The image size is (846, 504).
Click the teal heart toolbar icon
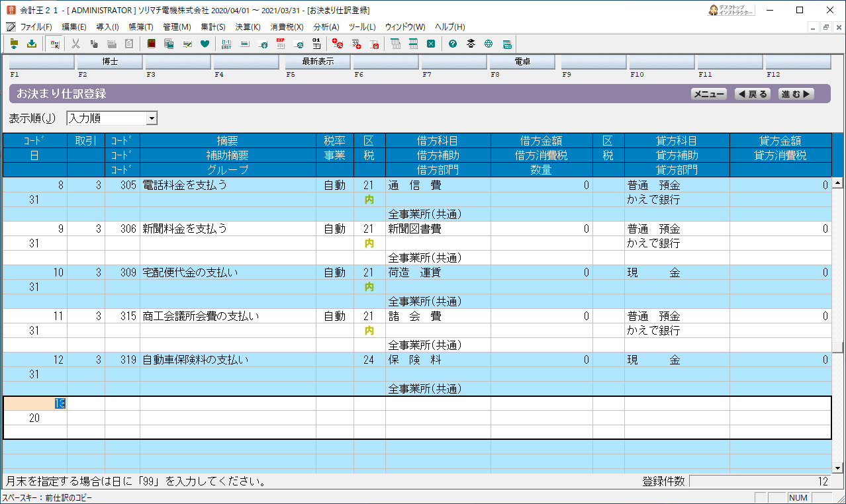205,44
